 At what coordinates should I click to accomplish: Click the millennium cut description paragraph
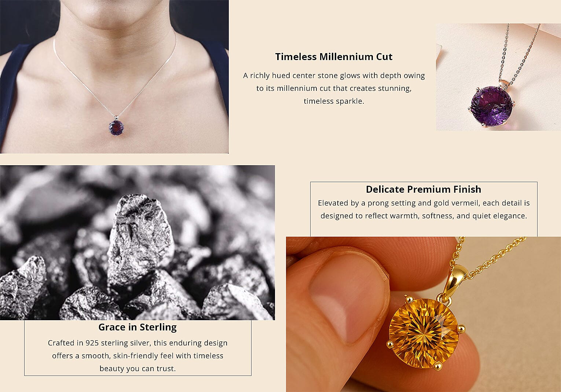coord(334,88)
